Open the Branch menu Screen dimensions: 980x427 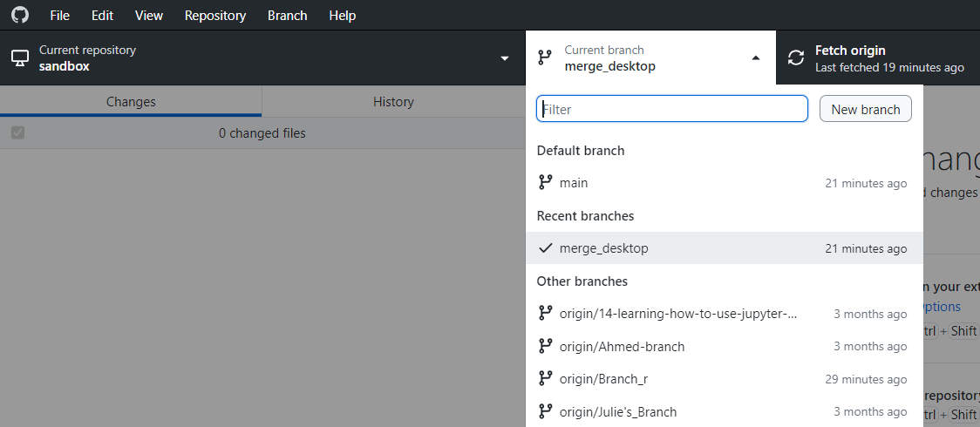click(x=287, y=16)
